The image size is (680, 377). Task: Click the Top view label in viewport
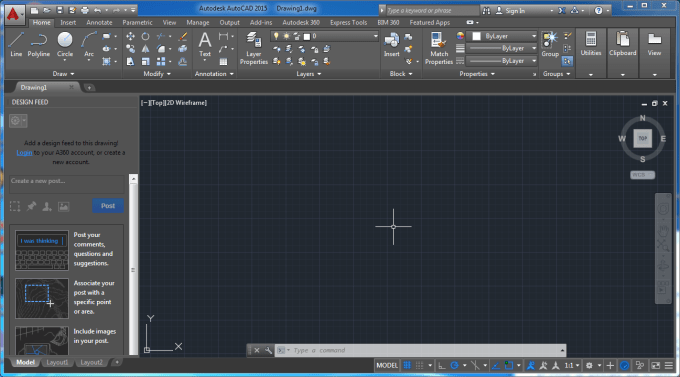157,103
